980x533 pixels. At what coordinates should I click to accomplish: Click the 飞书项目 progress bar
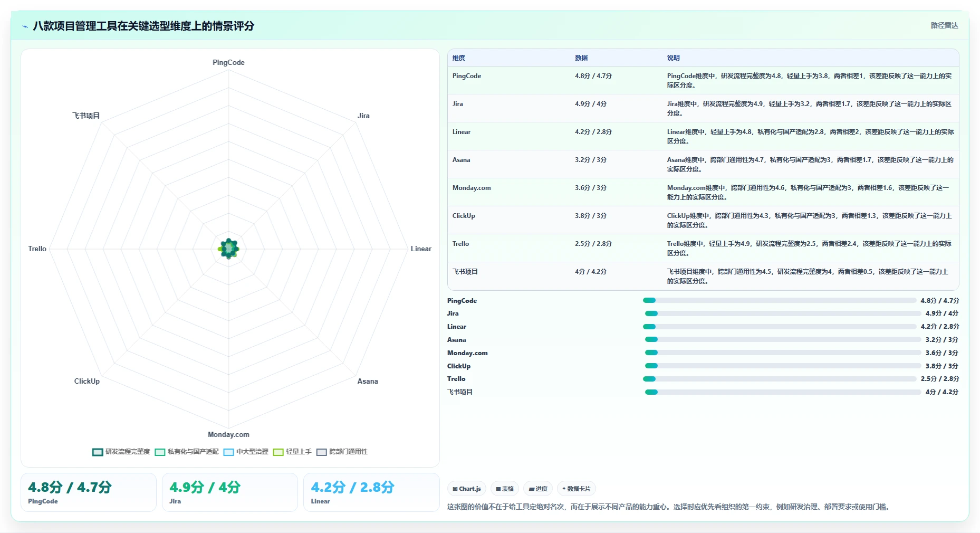(x=783, y=392)
